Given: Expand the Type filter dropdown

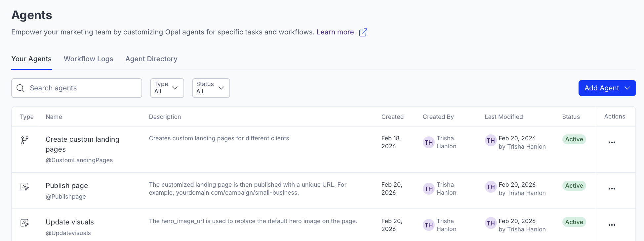Looking at the screenshot, I should [x=167, y=88].
